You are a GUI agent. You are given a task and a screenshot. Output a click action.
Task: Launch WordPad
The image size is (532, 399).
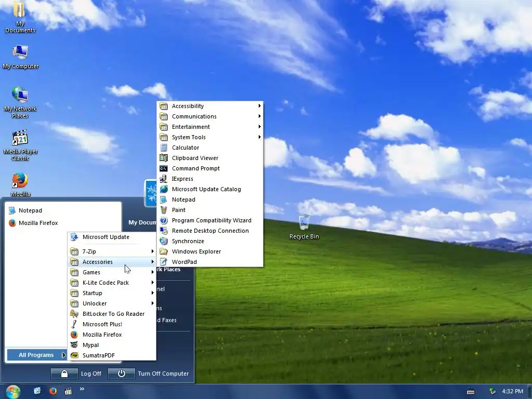click(x=210, y=262)
